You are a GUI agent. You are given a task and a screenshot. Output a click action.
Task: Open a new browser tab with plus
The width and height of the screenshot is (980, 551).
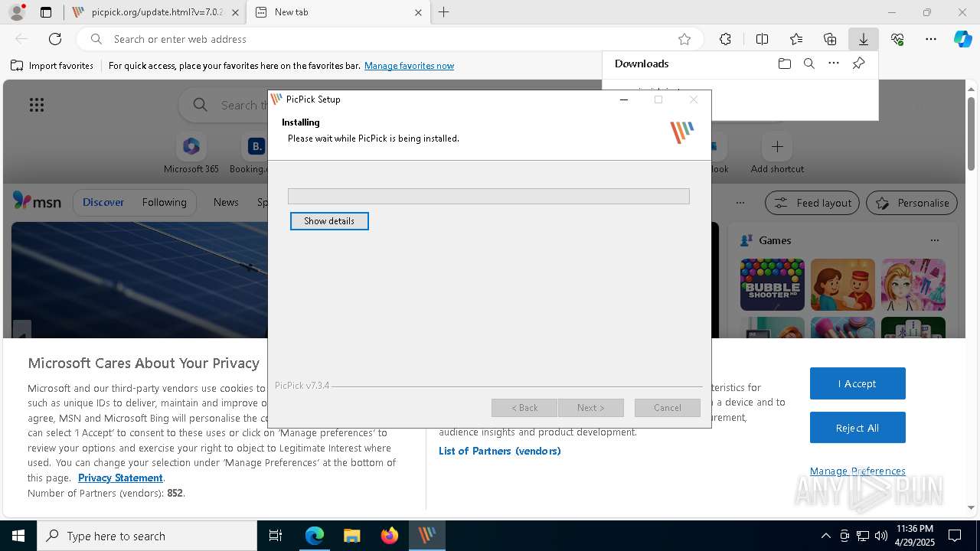(x=443, y=12)
